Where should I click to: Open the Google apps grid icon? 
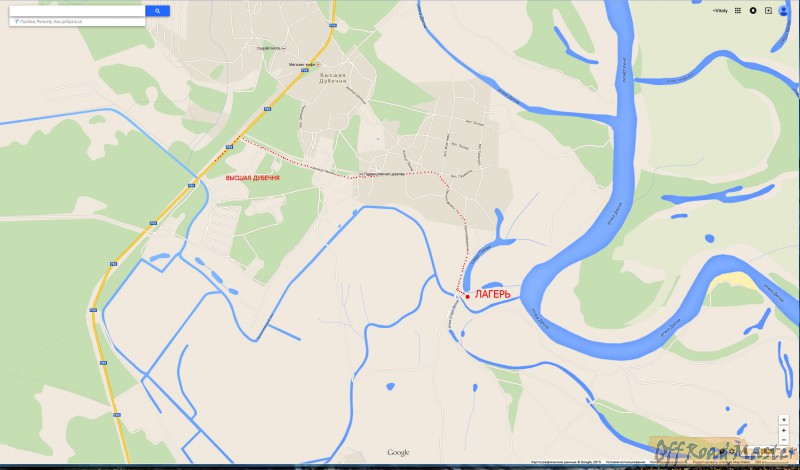point(737,11)
